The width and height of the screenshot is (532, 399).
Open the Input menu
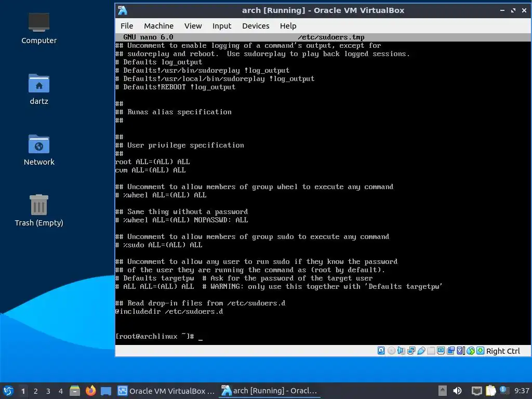pos(221,26)
